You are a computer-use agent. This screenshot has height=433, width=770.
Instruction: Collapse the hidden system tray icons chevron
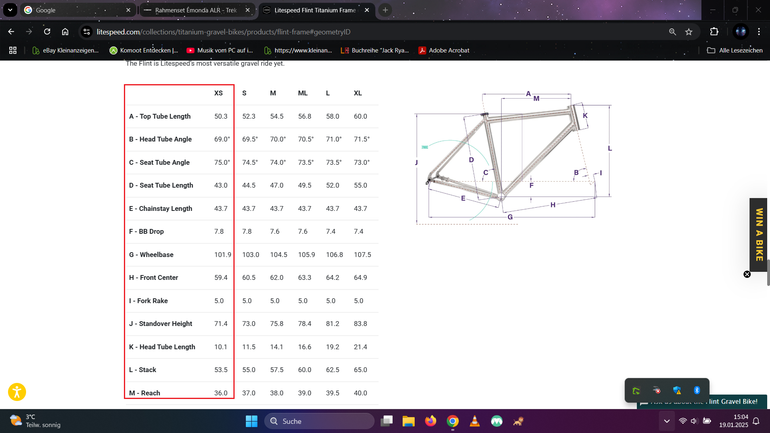click(668, 421)
